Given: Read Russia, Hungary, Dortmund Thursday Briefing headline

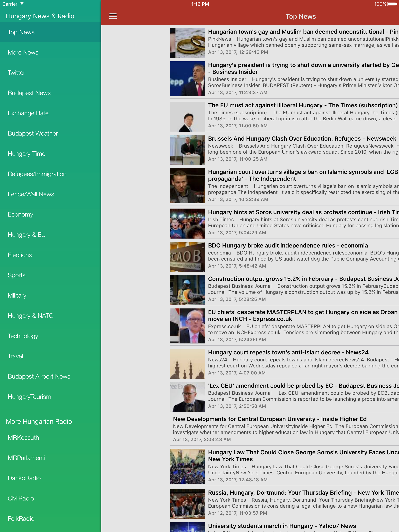Looking at the screenshot, I should [x=304, y=492].
